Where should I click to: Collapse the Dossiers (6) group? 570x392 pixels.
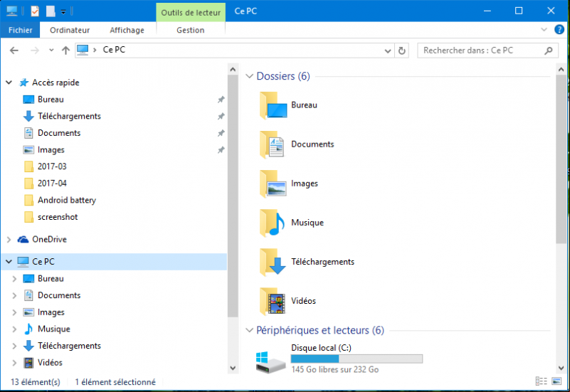pos(249,76)
